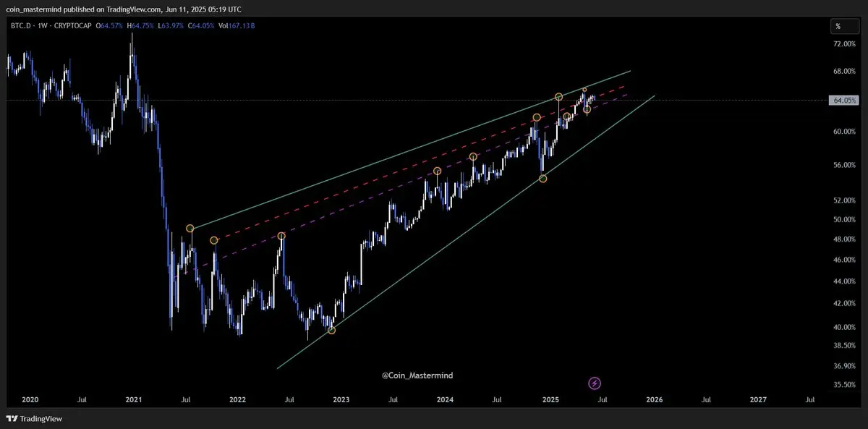This screenshot has width=868, height=429.
Task: Click the 2022 label on time axis
Action: point(237,399)
